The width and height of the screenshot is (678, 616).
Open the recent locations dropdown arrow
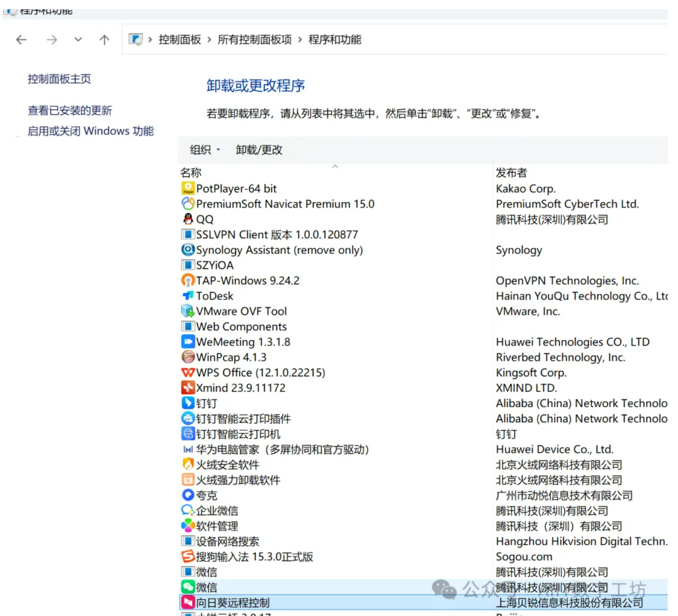(x=78, y=40)
